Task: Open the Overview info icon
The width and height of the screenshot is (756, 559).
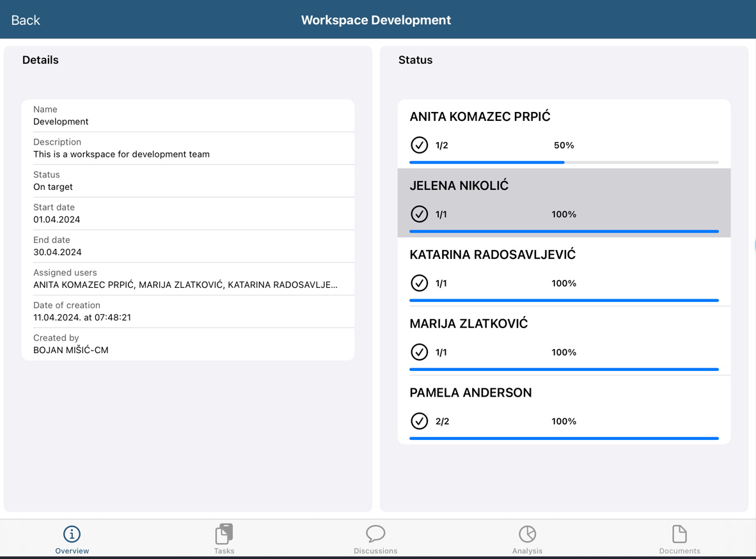Action: point(72,533)
